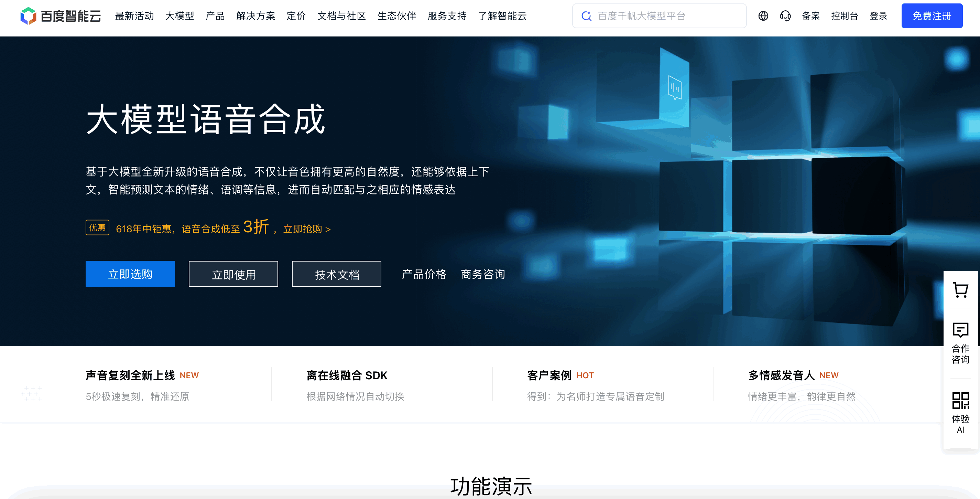Open the 定价 menu

(296, 16)
